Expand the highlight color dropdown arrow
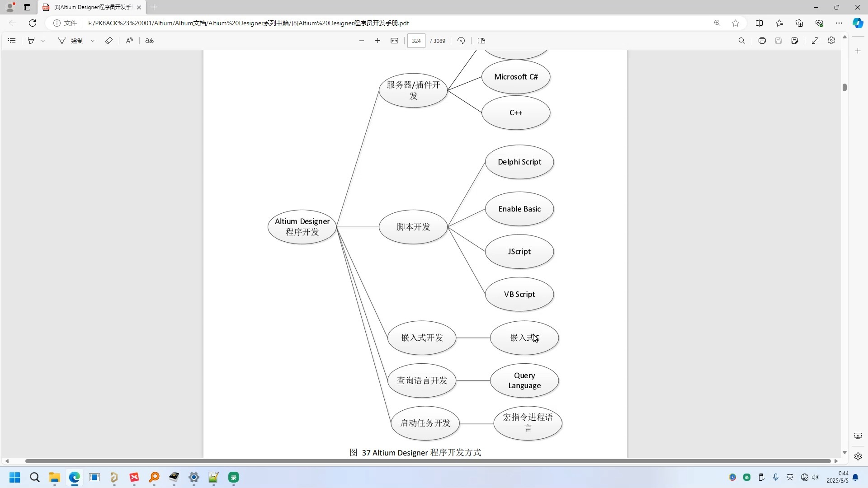The height and width of the screenshot is (488, 868). 43,41
